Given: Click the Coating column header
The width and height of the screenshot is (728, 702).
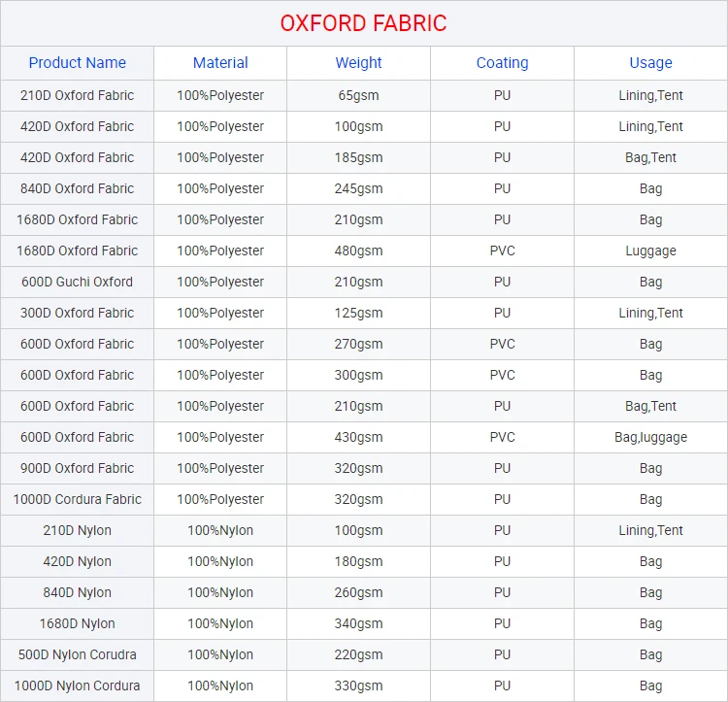Looking at the screenshot, I should click(502, 63).
